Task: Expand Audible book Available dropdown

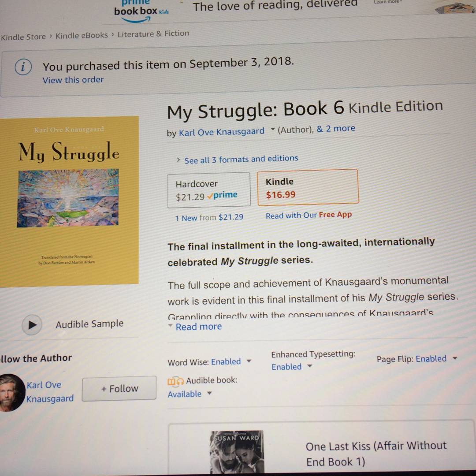Action: (209, 393)
